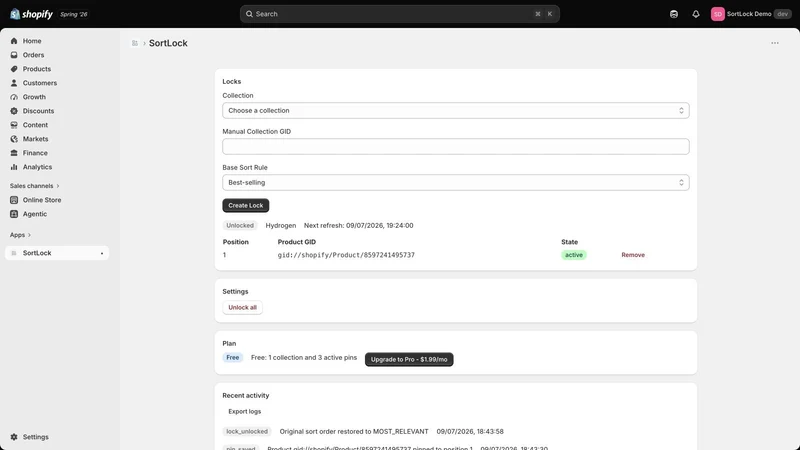The width and height of the screenshot is (800, 450).
Task: Click the SortLock app icon in sidebar
Action: pyautogui.click(x=14, y=253)
